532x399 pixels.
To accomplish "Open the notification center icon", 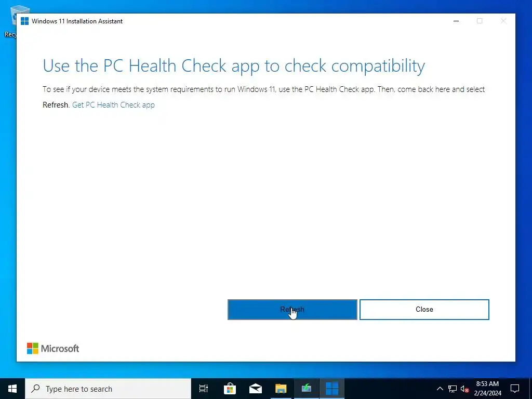I will (515, 389).
